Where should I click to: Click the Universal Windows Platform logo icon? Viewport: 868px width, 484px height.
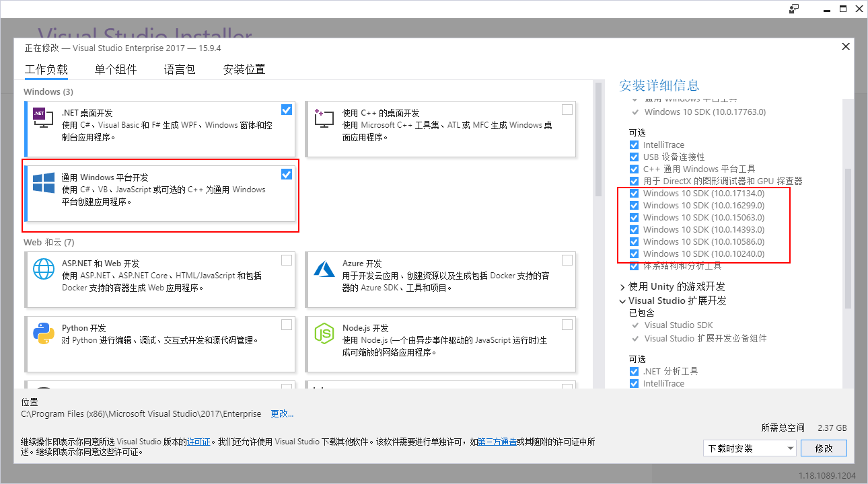click(44, 183)
